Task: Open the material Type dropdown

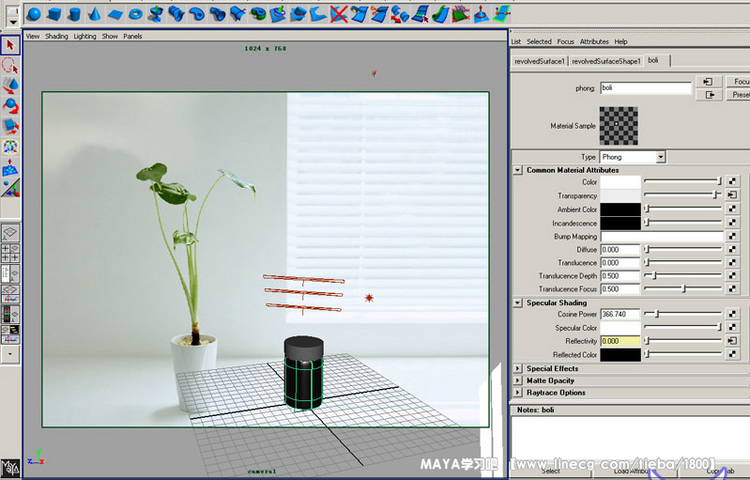Action: [x=661, y=157]
